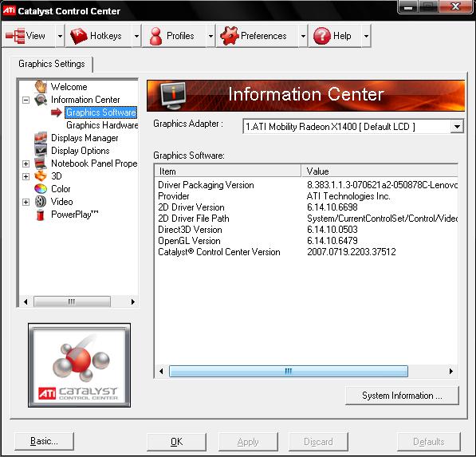Expand the Notebook Panel Properties node
This screenshot has width=476, height=457.
click(x=26, y=163)
